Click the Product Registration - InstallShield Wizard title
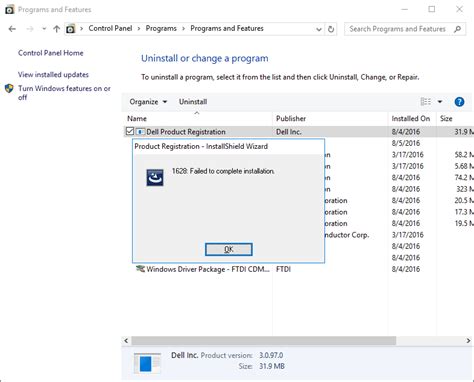 (x=201, y=146)
